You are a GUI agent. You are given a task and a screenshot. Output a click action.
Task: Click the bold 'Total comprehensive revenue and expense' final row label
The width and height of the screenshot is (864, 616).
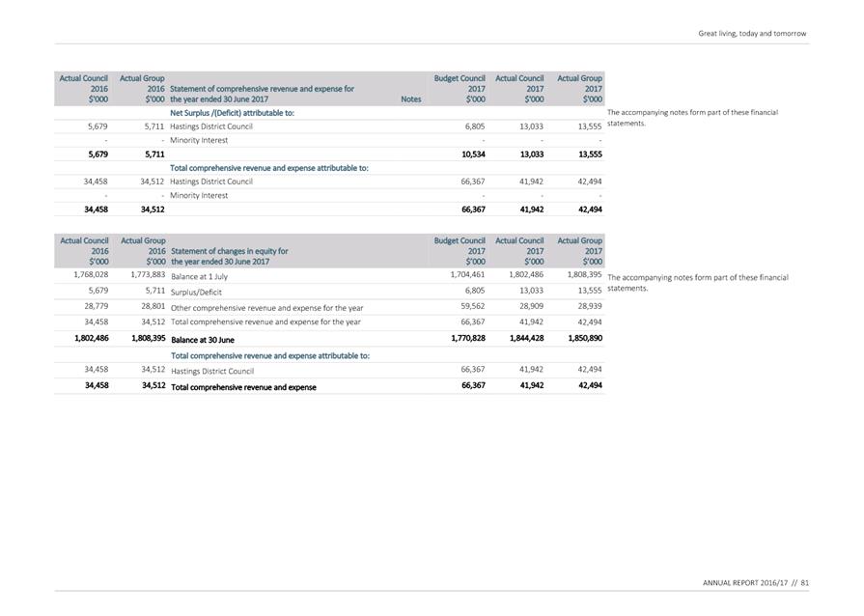(243, 387)
